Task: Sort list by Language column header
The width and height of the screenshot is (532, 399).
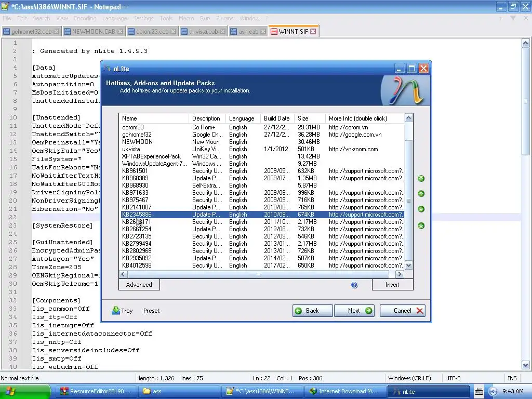Action: tap(243, 118)
